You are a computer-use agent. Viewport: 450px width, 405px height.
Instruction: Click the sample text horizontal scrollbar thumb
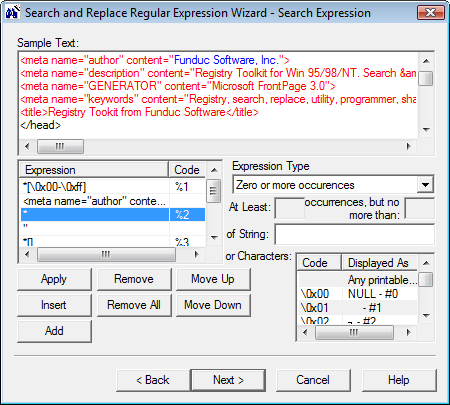[60, 146]
